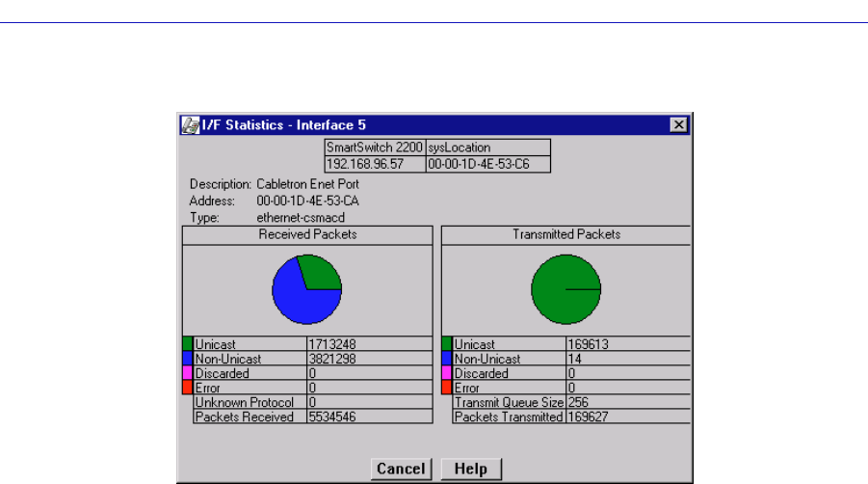
Task: Click the IP address 192.168.96.57 cell
Action: [x=374, y=165]
